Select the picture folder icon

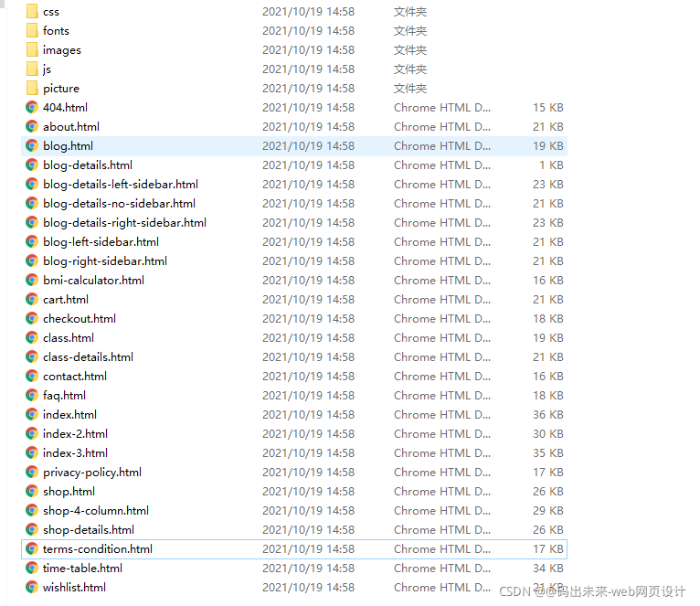tap(32, 88)
